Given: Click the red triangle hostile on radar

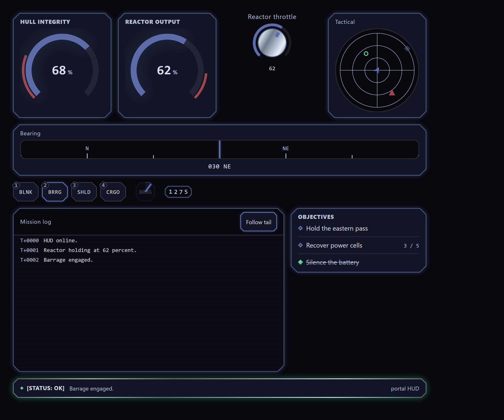Looking at the screenshot, I should (x=392, y=92).
